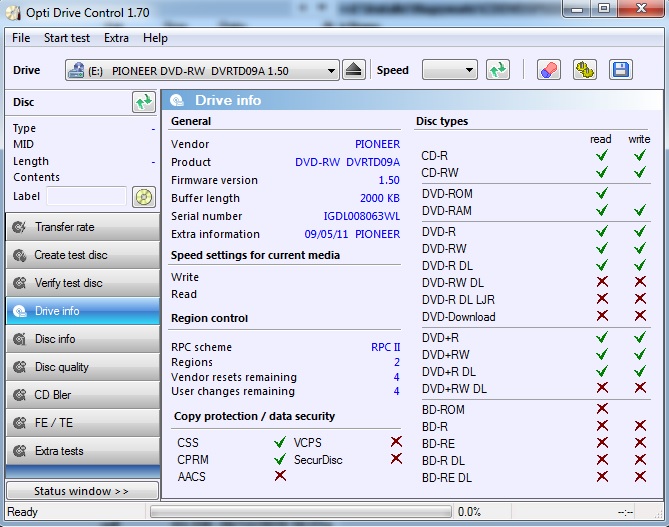This screenshot has width=669, height=527.
Task: Click the AACS red cross mark
Action: 280,475
